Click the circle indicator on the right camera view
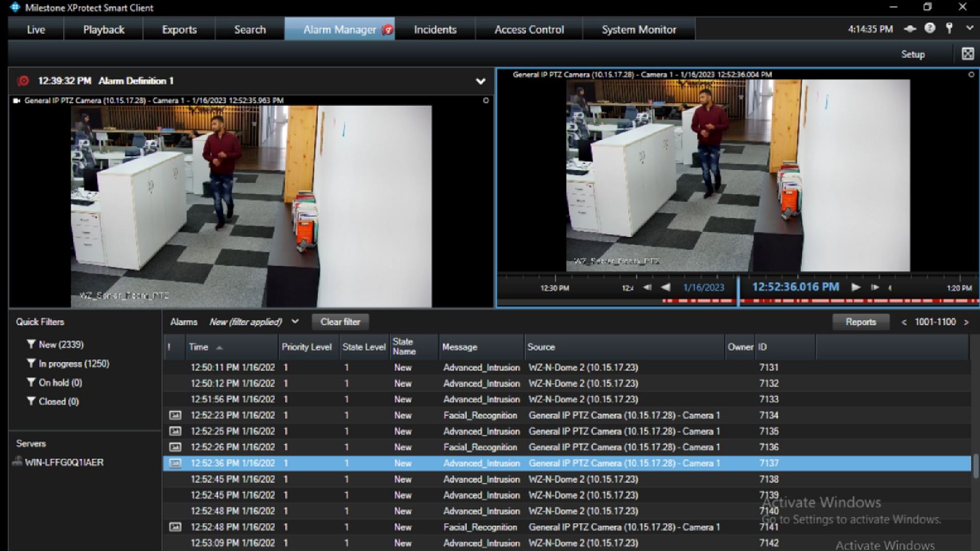Image resolution: width=980 pixels, height=551 pixels. point(971,74)
